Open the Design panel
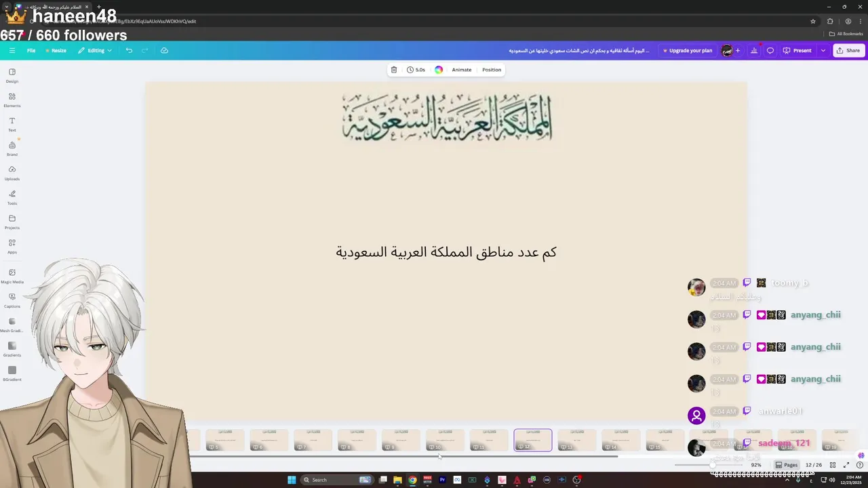 [x=12, y=76]
